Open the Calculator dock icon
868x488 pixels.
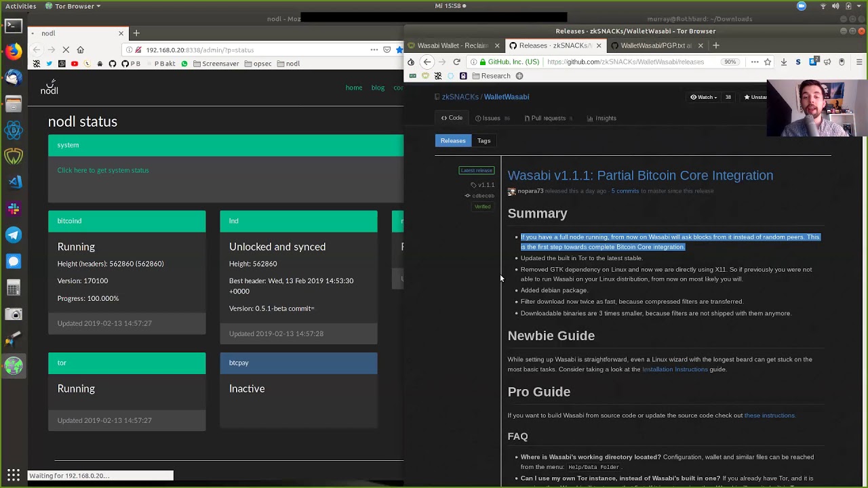click(13, 287)
